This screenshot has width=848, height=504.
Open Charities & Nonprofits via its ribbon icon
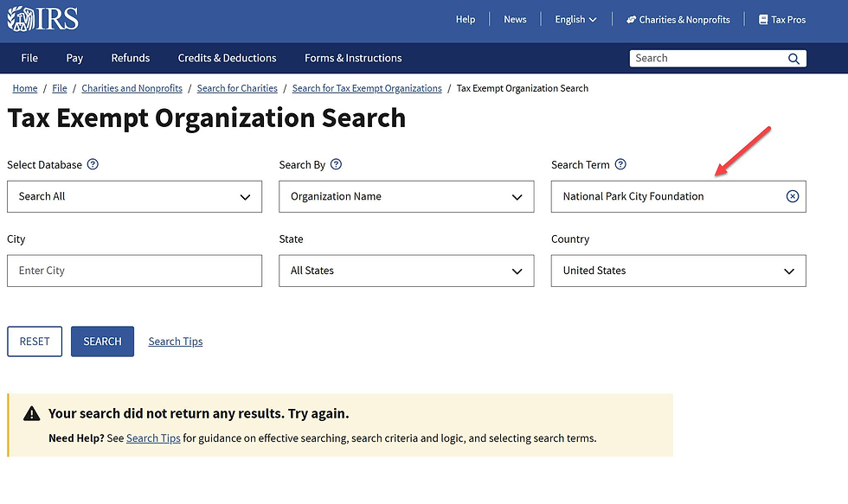point(631,19)
